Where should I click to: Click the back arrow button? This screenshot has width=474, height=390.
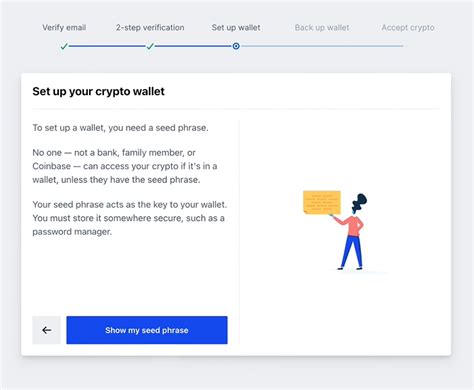46,330
